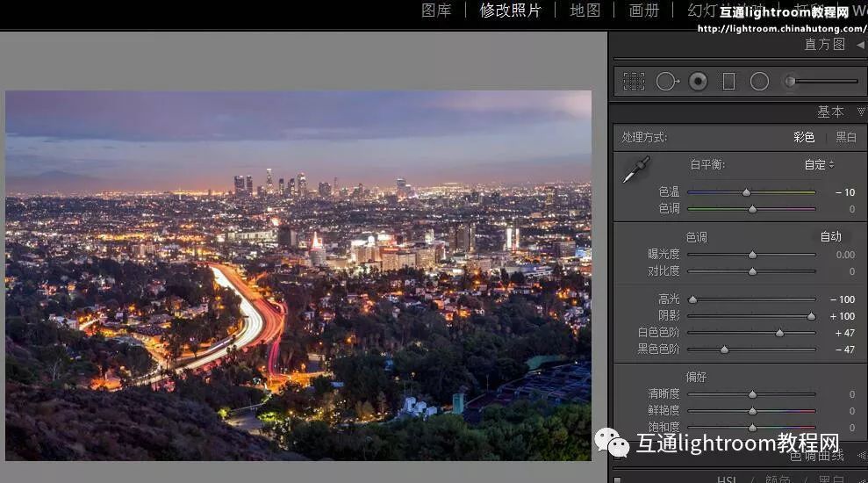Click the 清晰度 value field

click(x=852, y=394)
